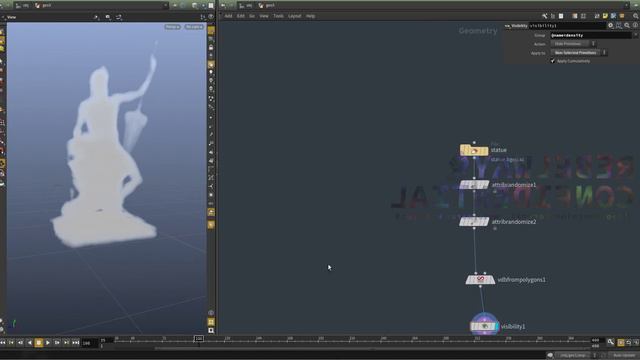
Task: Open the Persp viewport dropdown
Action: tap(172, 27)
